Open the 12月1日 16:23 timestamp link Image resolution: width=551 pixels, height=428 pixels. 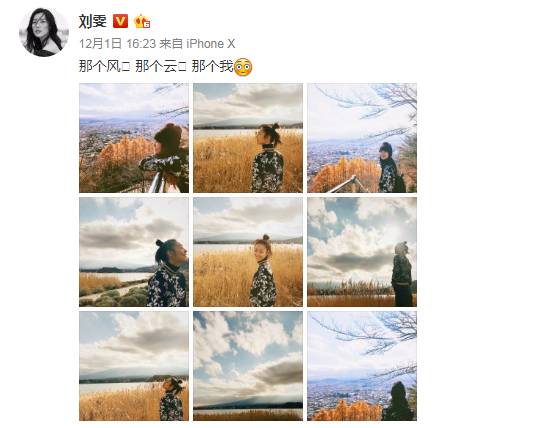point(117,44)
